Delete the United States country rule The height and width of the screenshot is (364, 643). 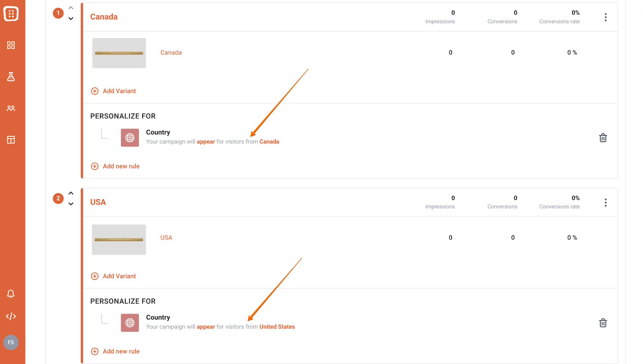click(x=603, y=323)
